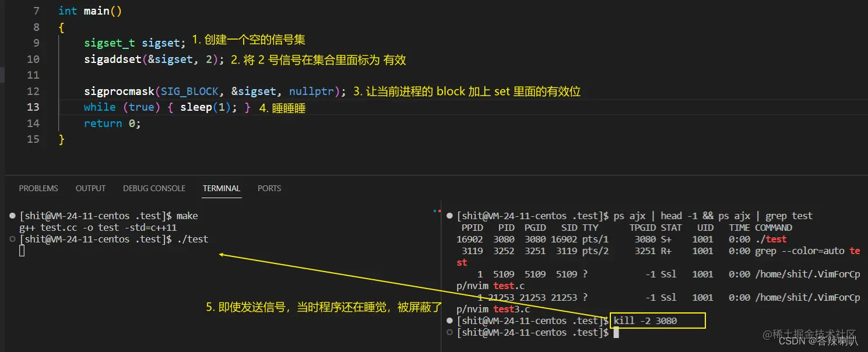Click the left terminal cursor block
The height and width of the screenshot is (352, 868).
click(22, 251)
